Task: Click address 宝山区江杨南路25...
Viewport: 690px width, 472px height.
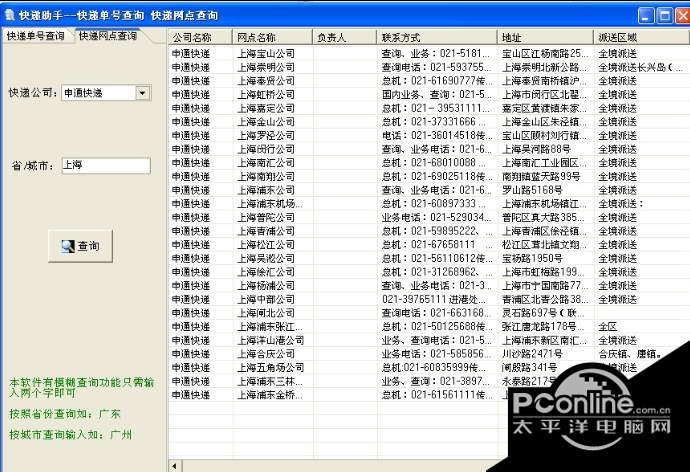Action: (545, 54)
